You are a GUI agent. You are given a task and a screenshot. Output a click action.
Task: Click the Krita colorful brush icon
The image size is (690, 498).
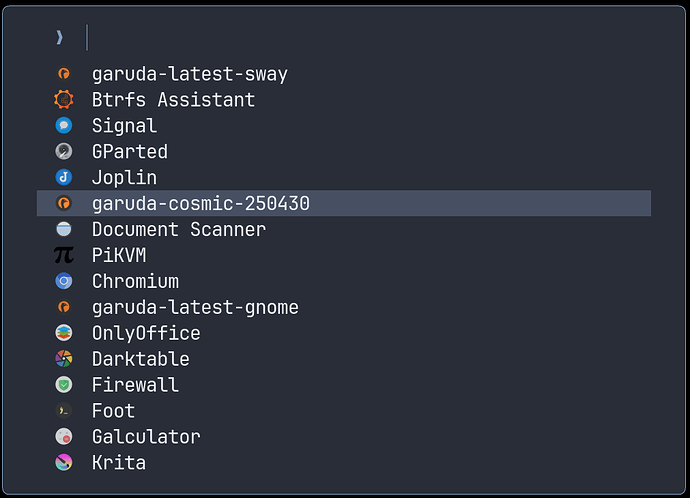tap(64, 463)
